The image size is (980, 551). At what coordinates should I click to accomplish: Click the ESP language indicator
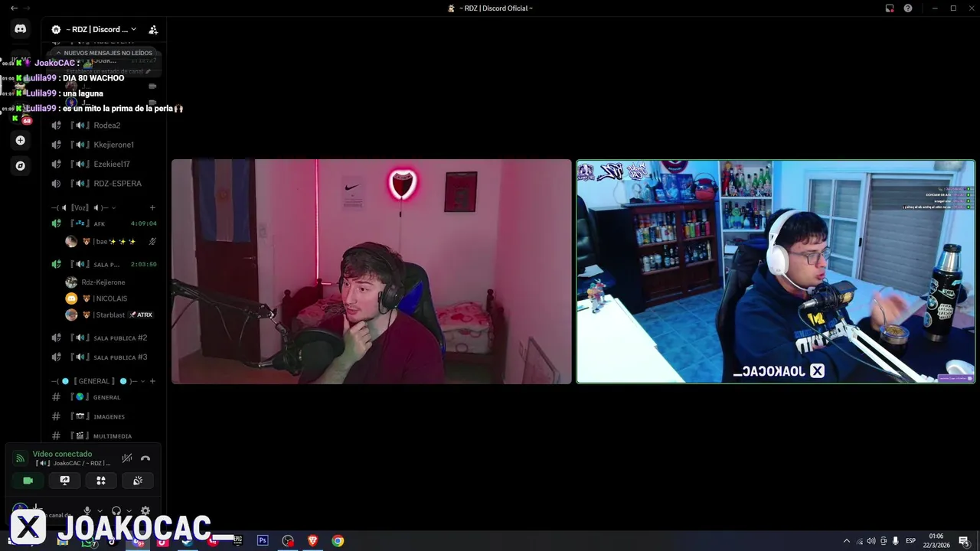pos(910,541)
